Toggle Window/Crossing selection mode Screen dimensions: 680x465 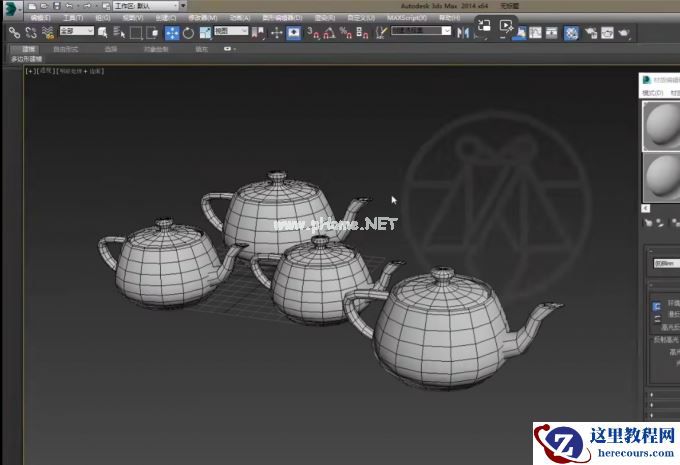click(152, 33)
